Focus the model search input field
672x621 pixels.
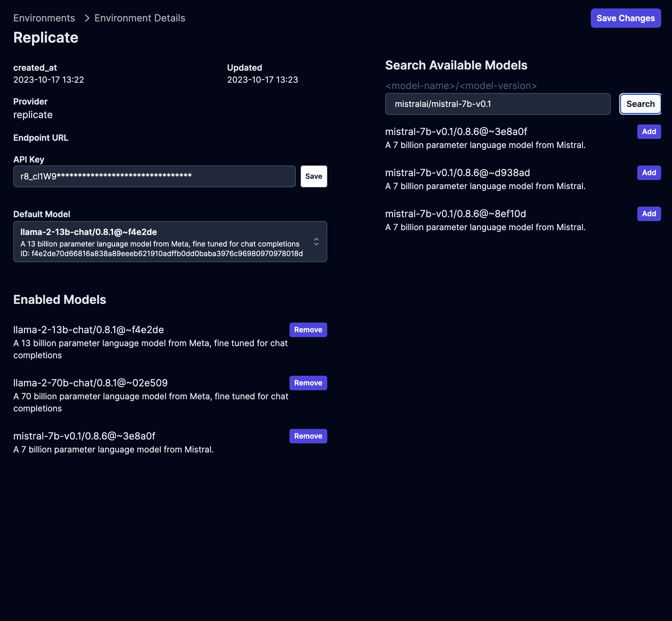click(x=498, y=104)
